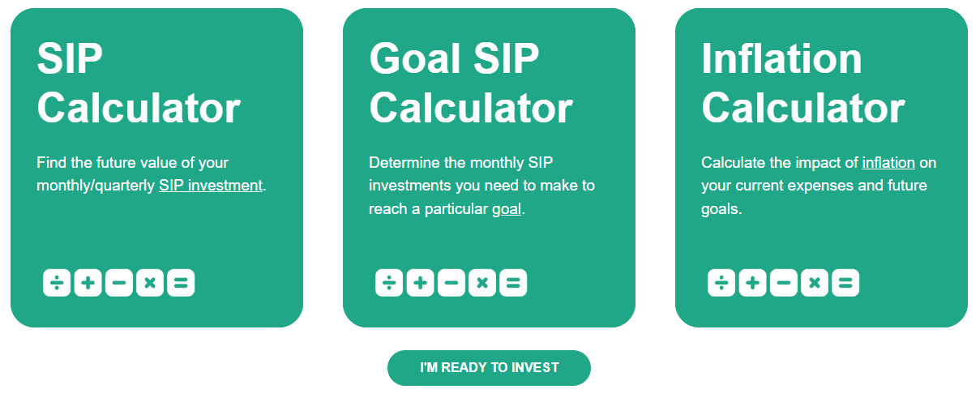Screen dimensions: 980x398
Task: Click minus icon on SIP Calculator card
Action: point(119,283)
